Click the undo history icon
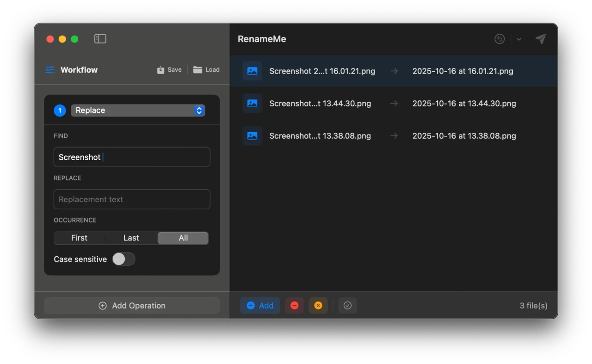 click(x=499, y=39)
